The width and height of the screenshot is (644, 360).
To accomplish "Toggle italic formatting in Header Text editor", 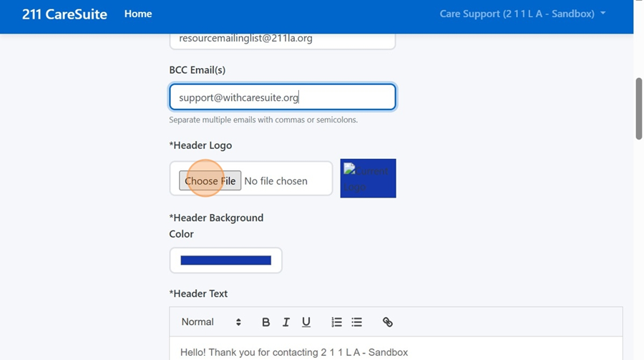I will click(286, 322).
